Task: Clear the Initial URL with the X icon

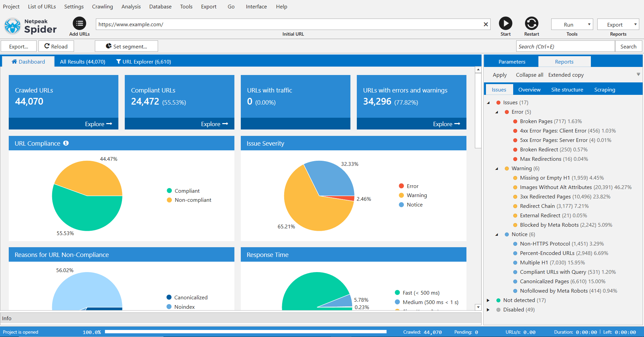Action: (486, 24)
